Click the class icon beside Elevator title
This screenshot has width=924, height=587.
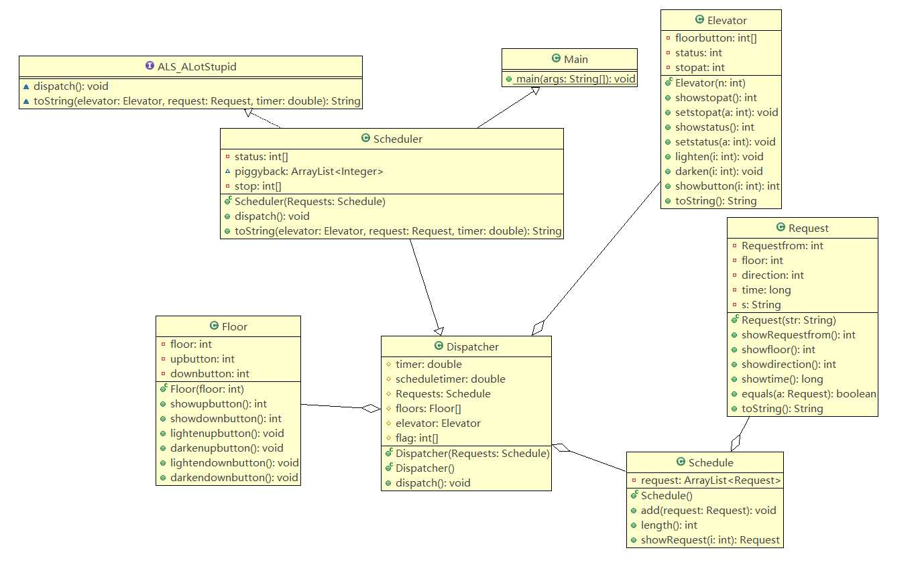tap(699, 19)
